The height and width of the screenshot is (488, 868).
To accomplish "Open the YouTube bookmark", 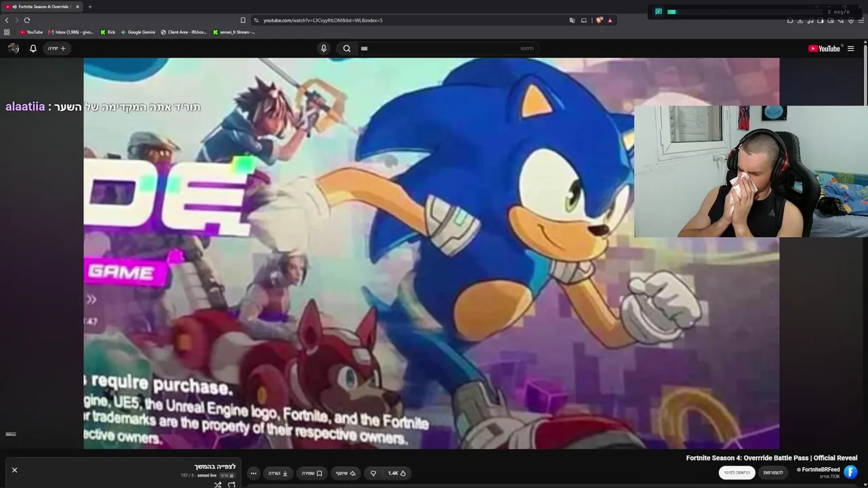I will (x=31, y=32).
